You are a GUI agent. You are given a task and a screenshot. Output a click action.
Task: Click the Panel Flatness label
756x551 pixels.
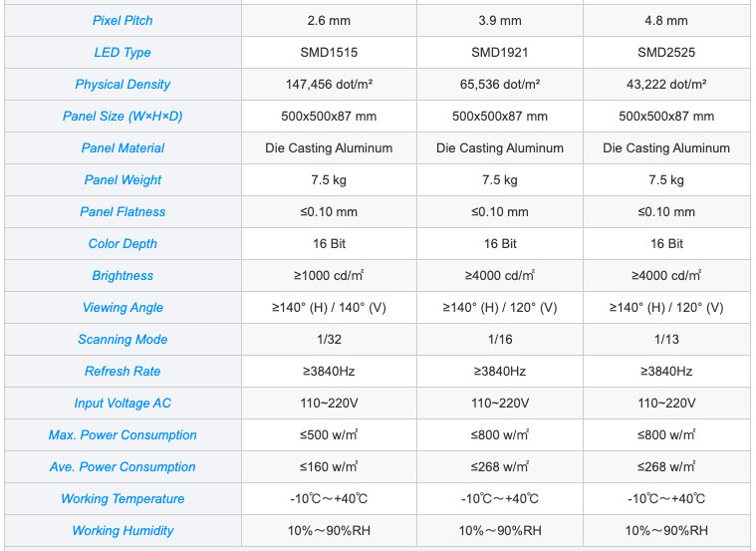pos(123,212)
